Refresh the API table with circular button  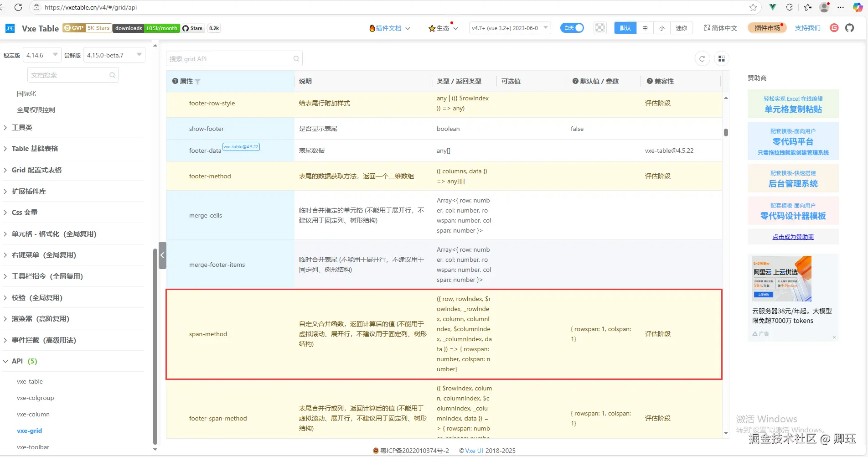point(702,58)
